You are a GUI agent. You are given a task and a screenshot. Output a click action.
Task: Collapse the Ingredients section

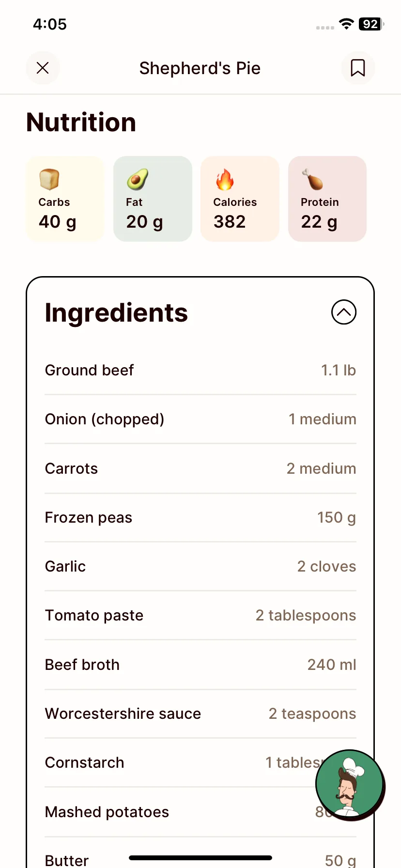click(344, 312)
